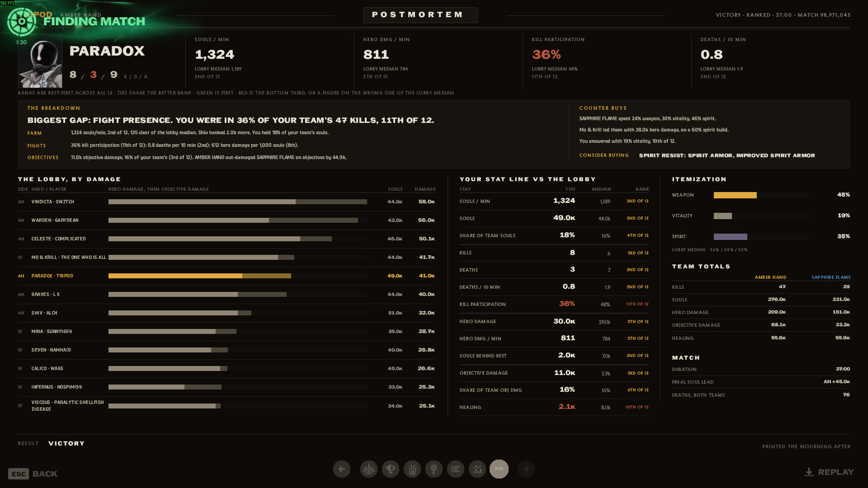The image size is (868, 488).
Task: Select the Viscous · Paralytic Shellfish Disease row
Action: [x=226, y=406]
